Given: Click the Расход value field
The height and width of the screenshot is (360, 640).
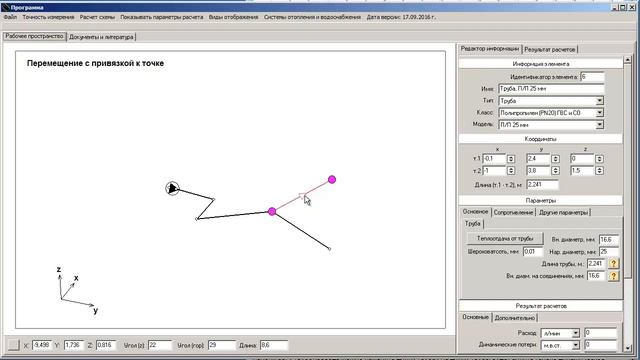Looking at the screenshot, I should coord(600,333).
